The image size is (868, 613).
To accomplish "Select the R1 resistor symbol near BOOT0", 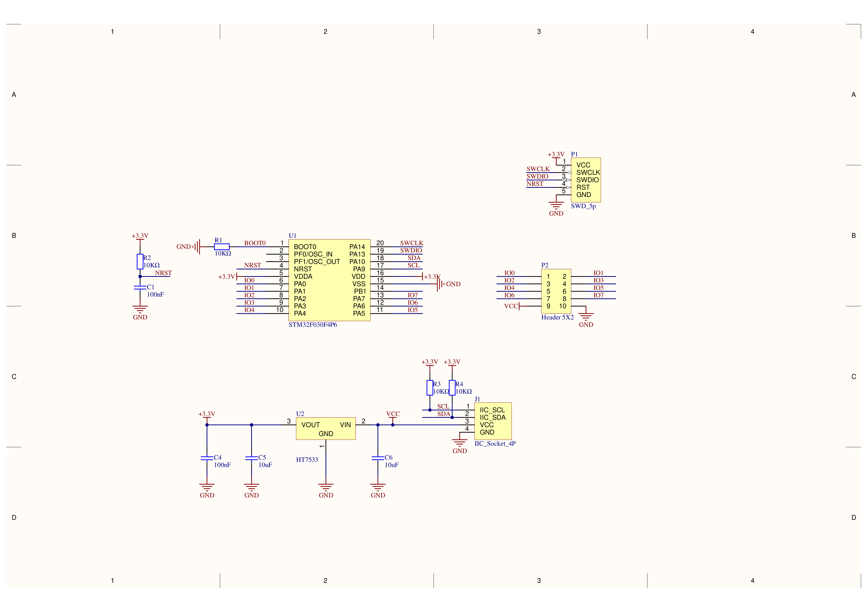I will 222,247.
